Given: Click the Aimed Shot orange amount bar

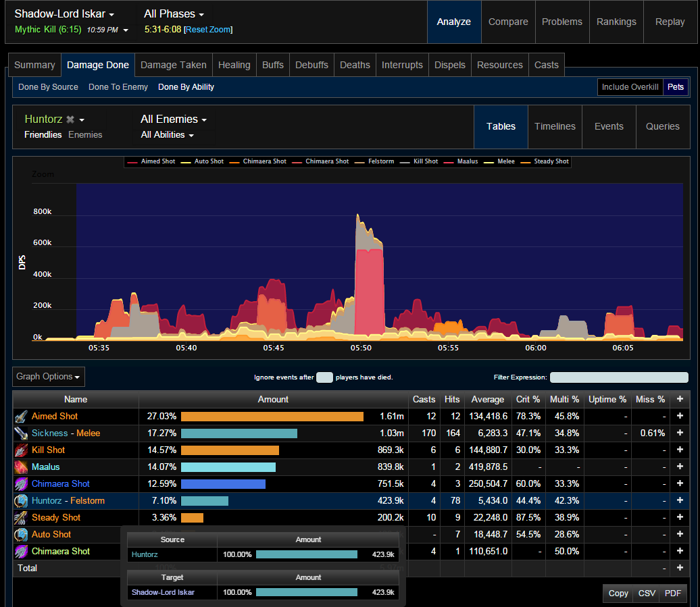Looking at the screenshot, I should point(272,417).
